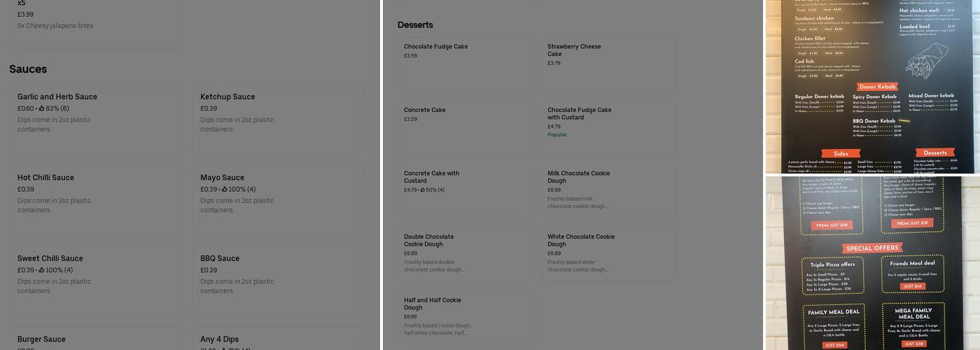The image size is (980, 350).
Task: Open the Doner Kebab menu board photo
Action: [872, 87]
